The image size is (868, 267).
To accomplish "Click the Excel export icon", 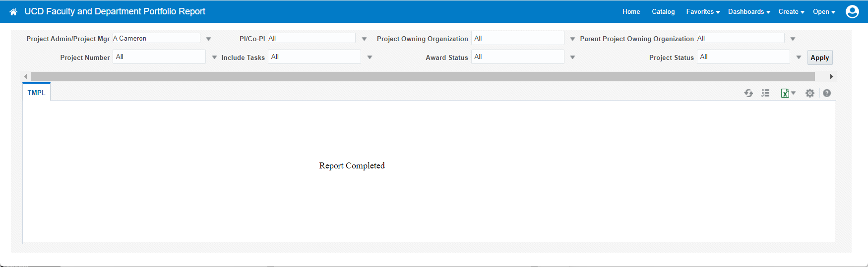I will 785,93.
